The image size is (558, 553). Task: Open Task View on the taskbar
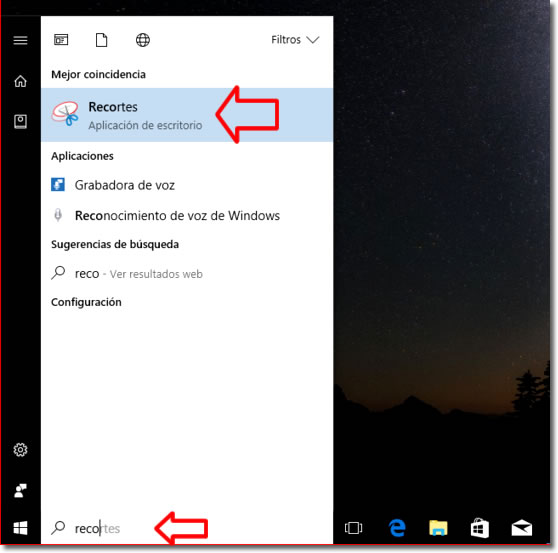[x=353, y=528]
